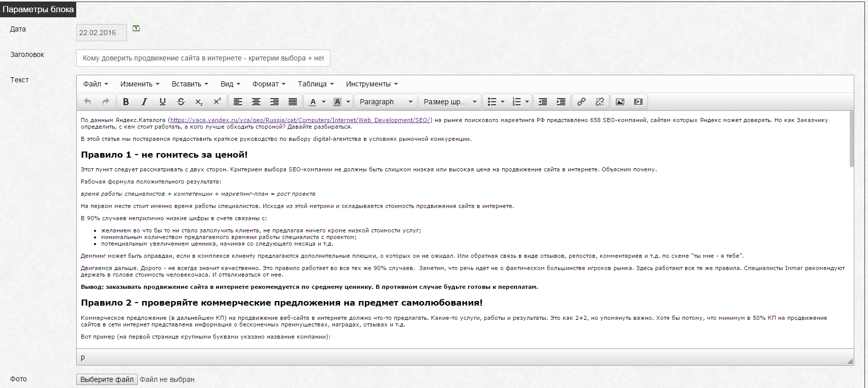Open the Файл menu
The image size is (868, 388).
pos(96,84)
